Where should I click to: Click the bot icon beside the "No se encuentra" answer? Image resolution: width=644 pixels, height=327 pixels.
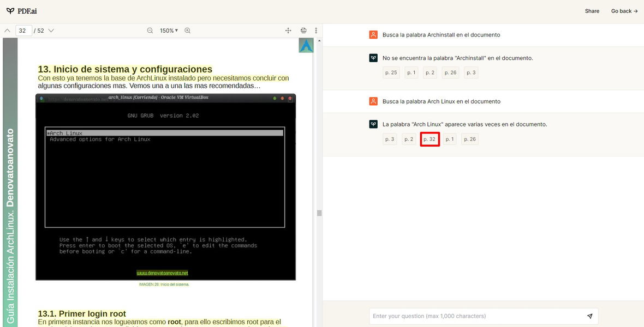373,58
